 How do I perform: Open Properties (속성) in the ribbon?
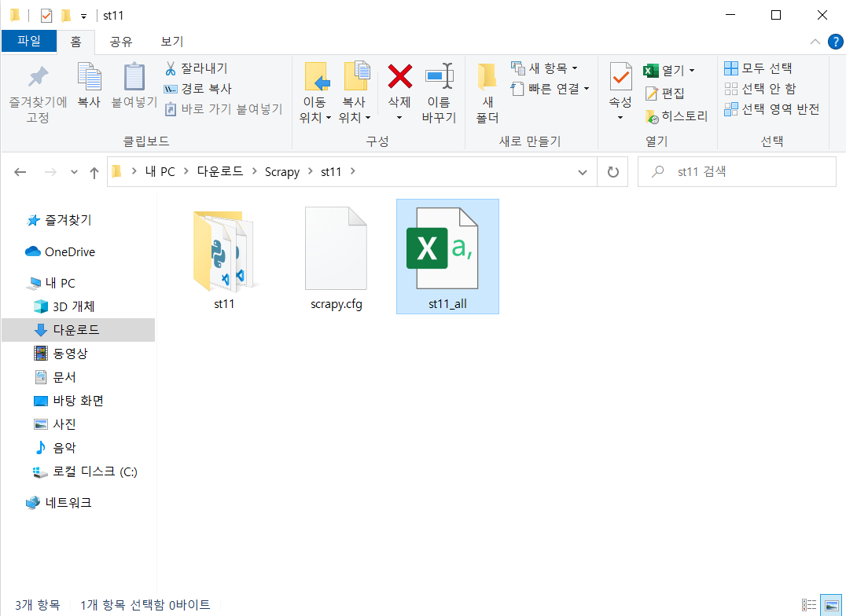click(620, 78)
